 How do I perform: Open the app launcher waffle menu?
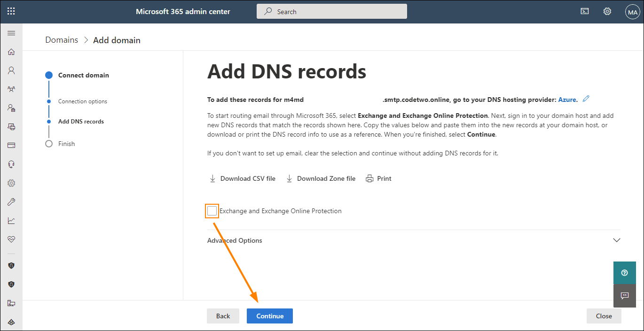coord(11,11)
